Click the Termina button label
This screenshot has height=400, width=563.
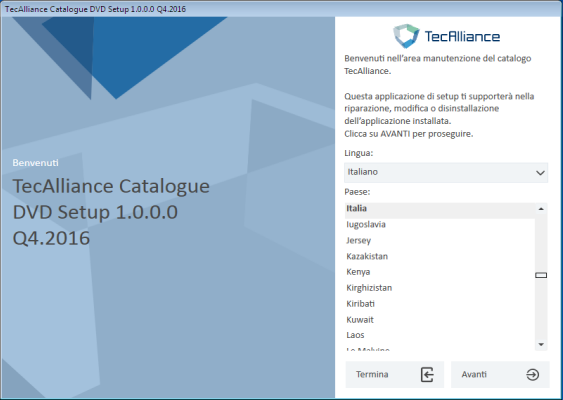point(372,375)
